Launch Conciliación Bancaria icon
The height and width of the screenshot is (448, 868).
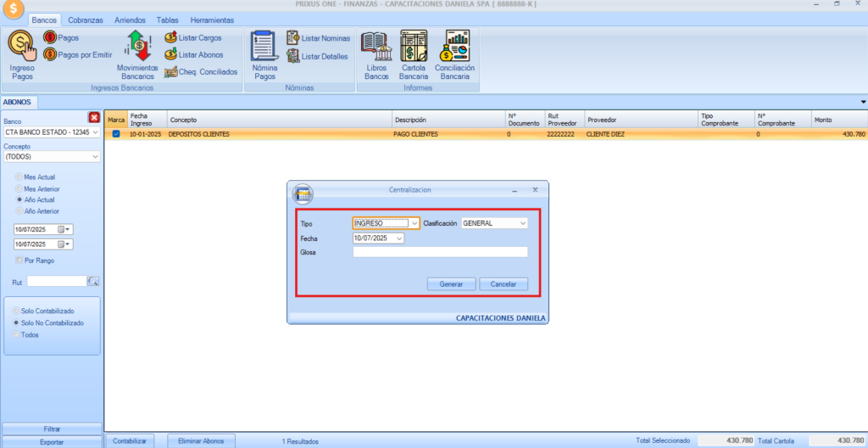click(x=454, y=46)
